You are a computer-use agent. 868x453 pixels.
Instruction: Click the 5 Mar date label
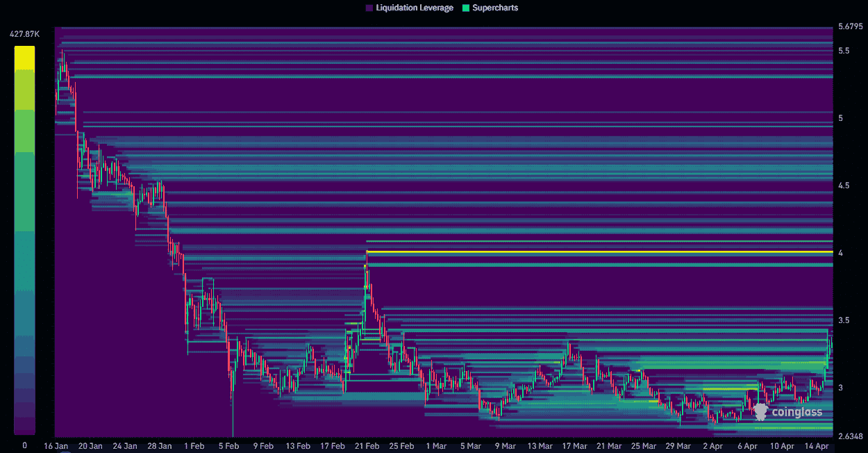pyautogui.click(x=471, y=446)
